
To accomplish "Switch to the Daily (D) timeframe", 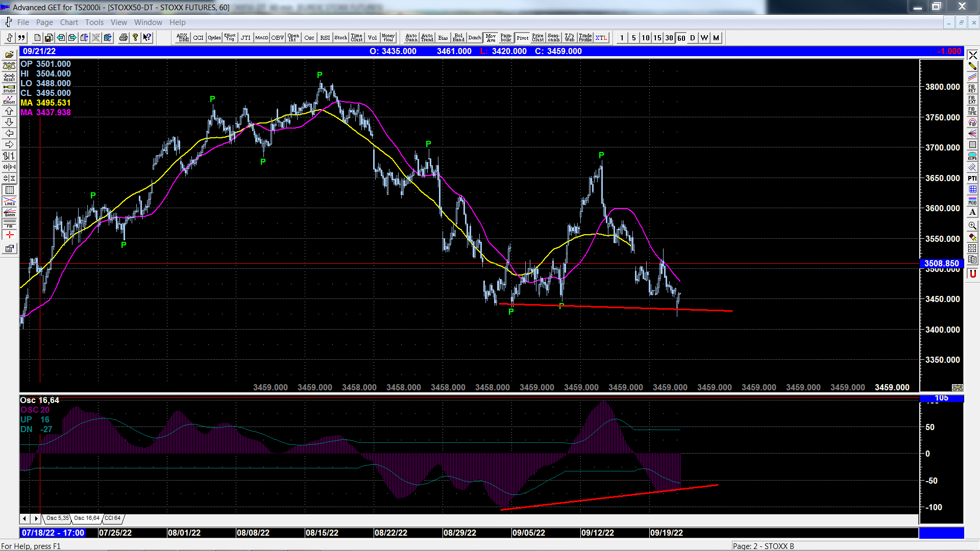I will coord(693,38).
